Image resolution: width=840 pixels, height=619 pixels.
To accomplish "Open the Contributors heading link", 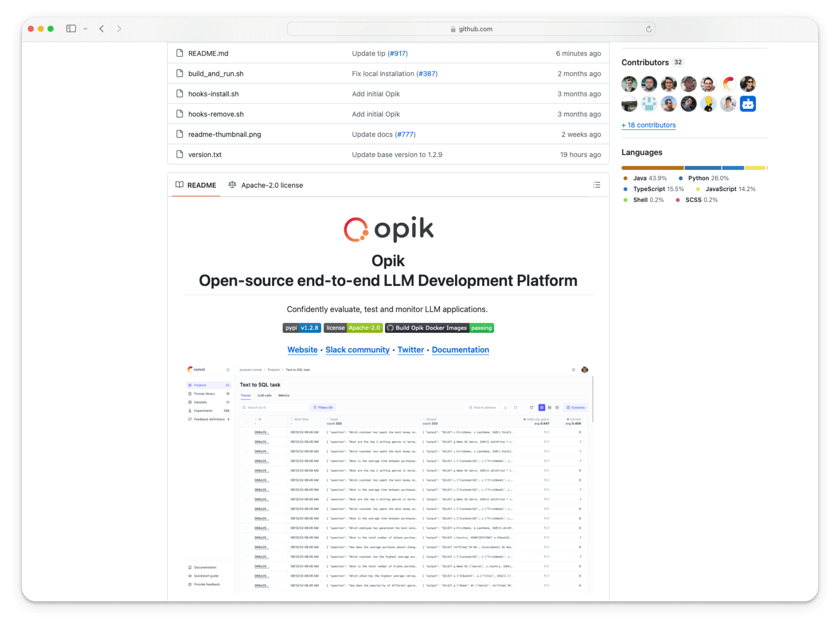I will tap(645, 62).
